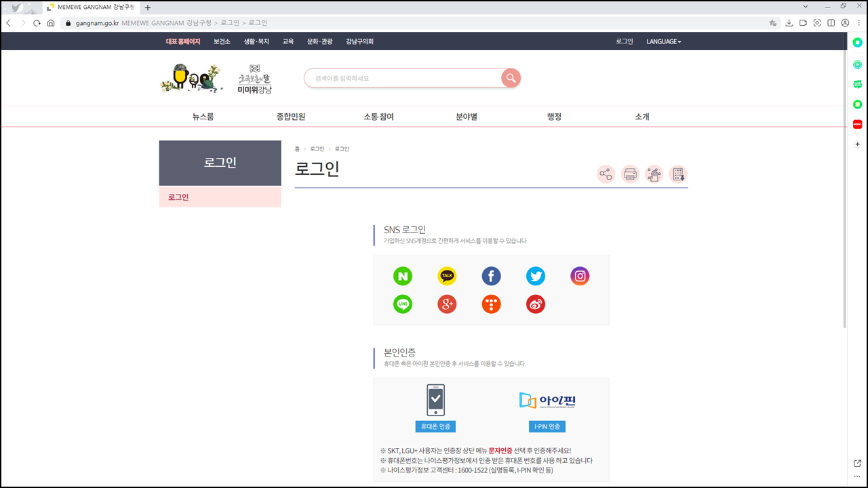Viewport: 868px width, 488px height.
Task: Choose the Weibo login icon
Action: [536, 304]
